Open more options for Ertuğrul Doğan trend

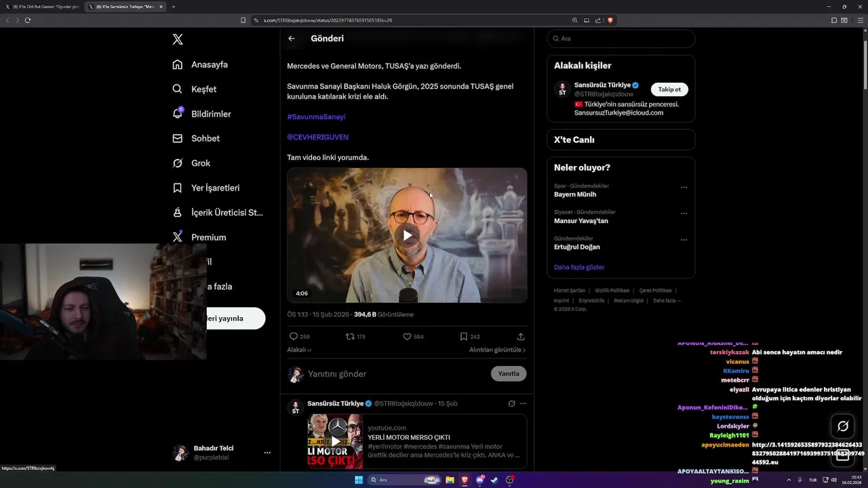pyautogui.click(x=684, y=240)
